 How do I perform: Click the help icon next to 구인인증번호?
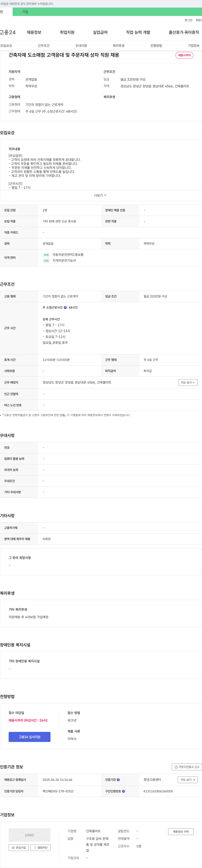[123, 791]
